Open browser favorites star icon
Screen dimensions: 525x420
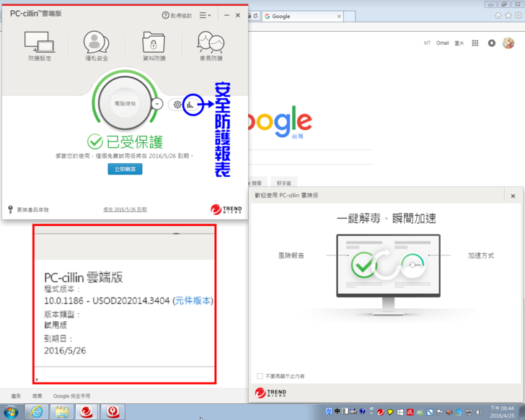click(x=508, y=16)
